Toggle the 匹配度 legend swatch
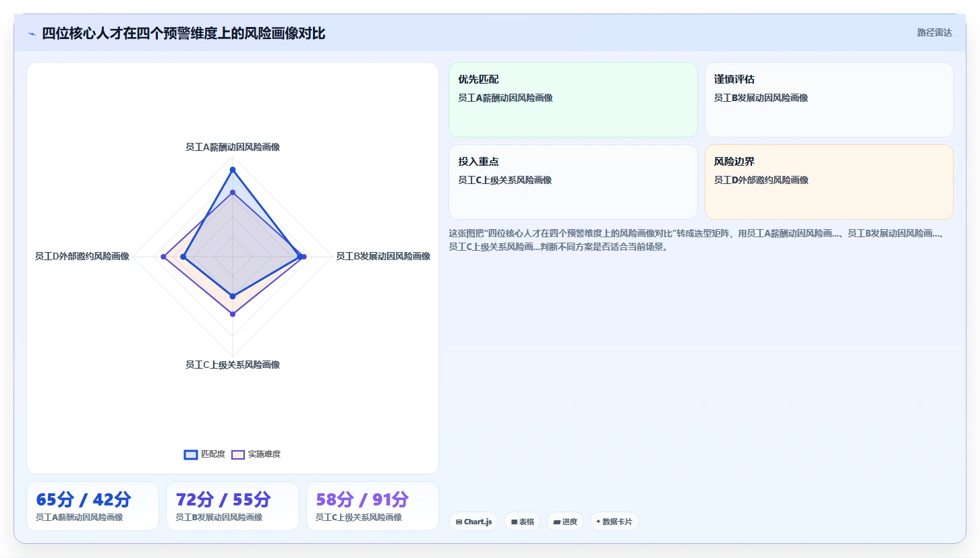Image resolution: width=980 pixels, height=558 pixels. pyautogui.click(x=191, y=454)
